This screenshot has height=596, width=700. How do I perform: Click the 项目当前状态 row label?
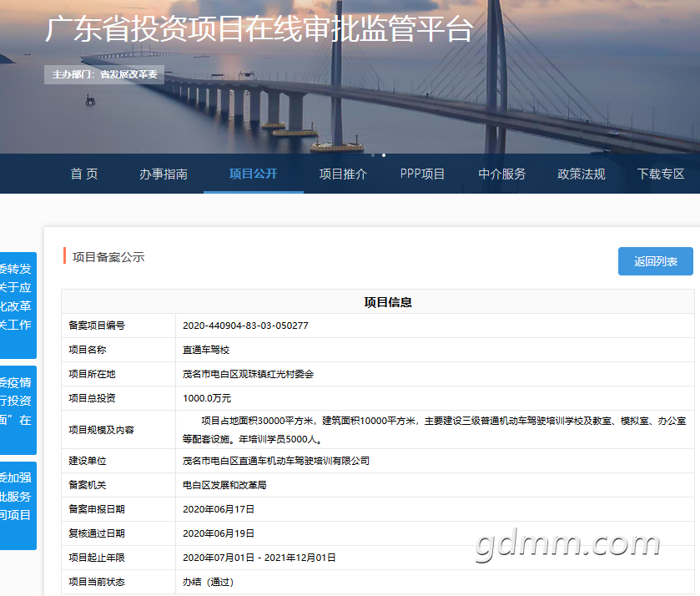click(x=97, y=582)
